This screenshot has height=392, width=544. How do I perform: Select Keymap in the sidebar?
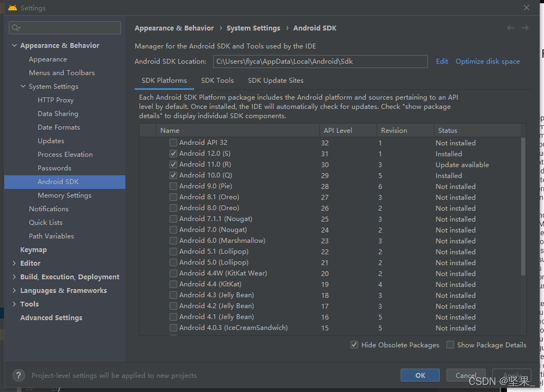pyautogui.click(x=33, y=249)
